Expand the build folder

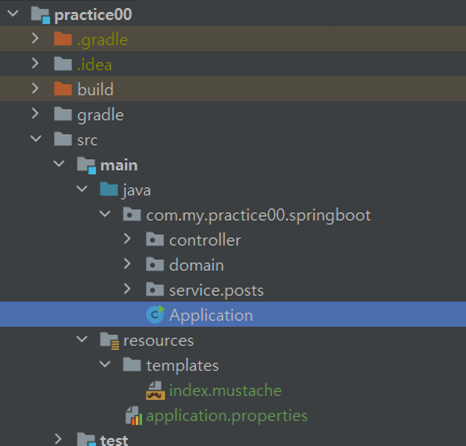click(35, 88)
